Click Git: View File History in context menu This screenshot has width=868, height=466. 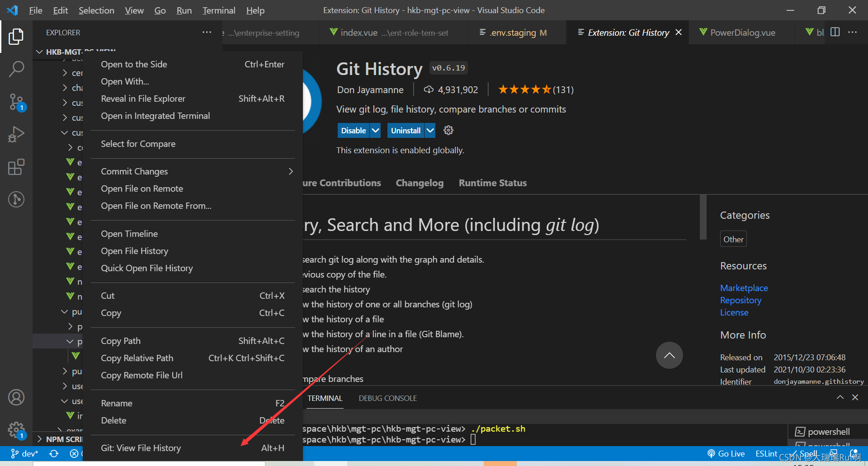(x=141, y=447)
